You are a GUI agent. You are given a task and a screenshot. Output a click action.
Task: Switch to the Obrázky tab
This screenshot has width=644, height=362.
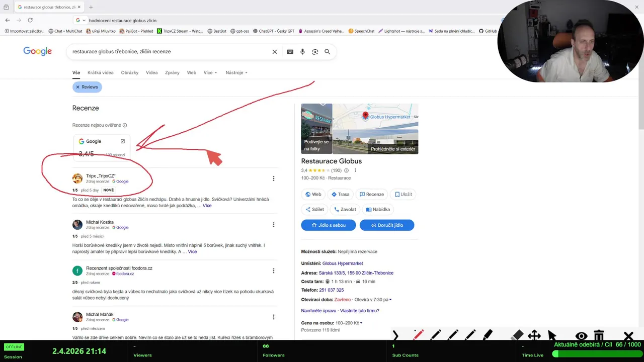coord(129,73)
